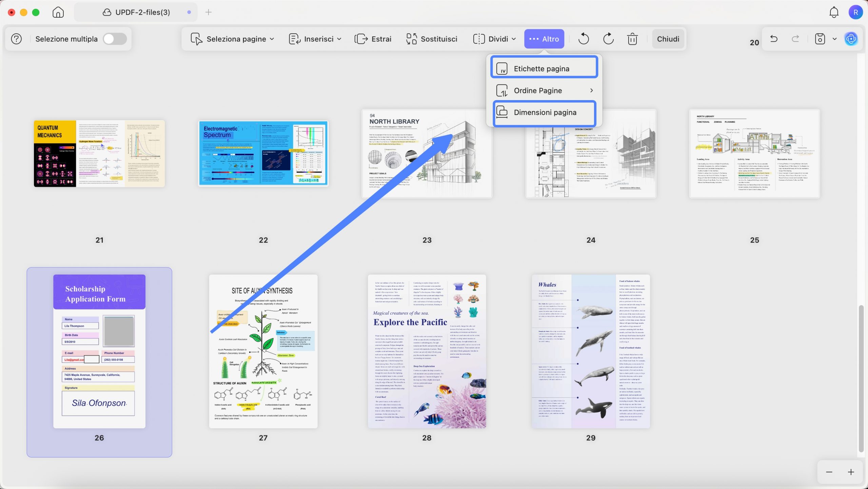Image resolution: width=868 pixels, height=489 pixels.
Task: Click the Chiudi button
Action: 668,39
